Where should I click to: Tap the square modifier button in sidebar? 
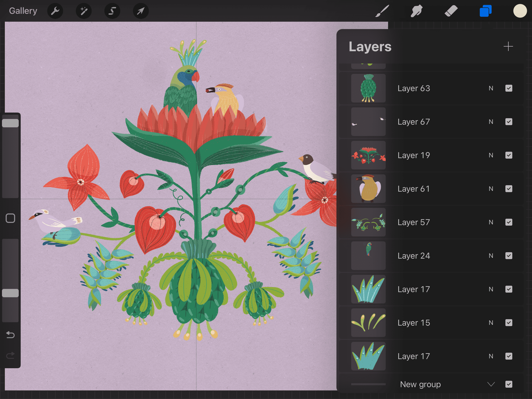tap(10, 218)
